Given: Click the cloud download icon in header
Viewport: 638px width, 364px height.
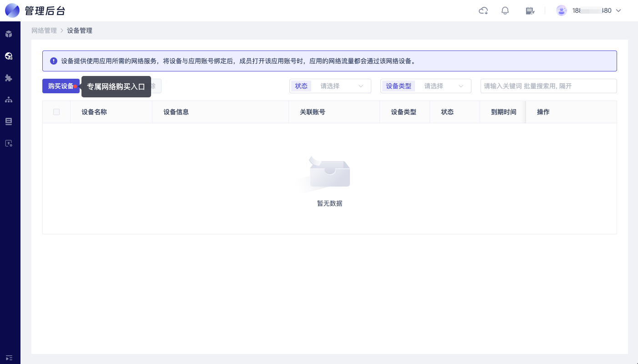Looking at the screenshot, I should tap(483, 10).
